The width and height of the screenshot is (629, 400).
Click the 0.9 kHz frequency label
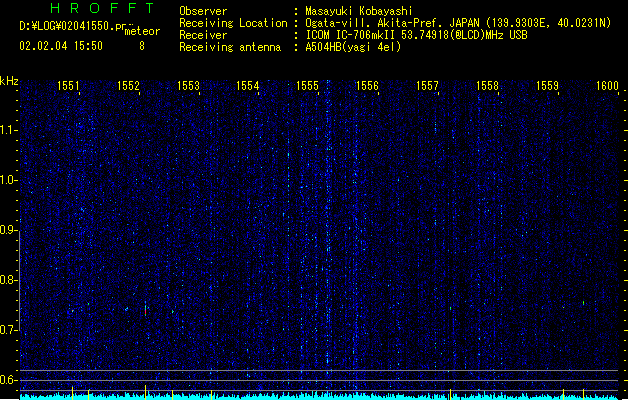tap(9, 230)
